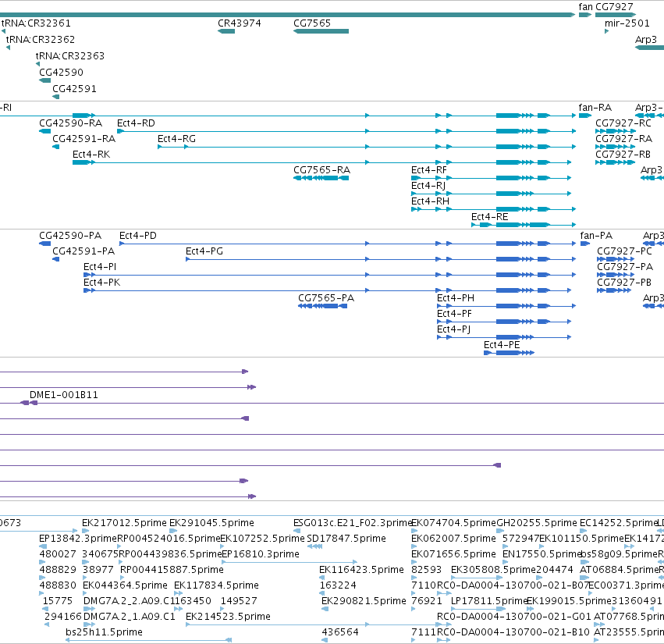The image size is (664, 644).
Task: Select the fan-PA protein label
Action: [596, 236]
